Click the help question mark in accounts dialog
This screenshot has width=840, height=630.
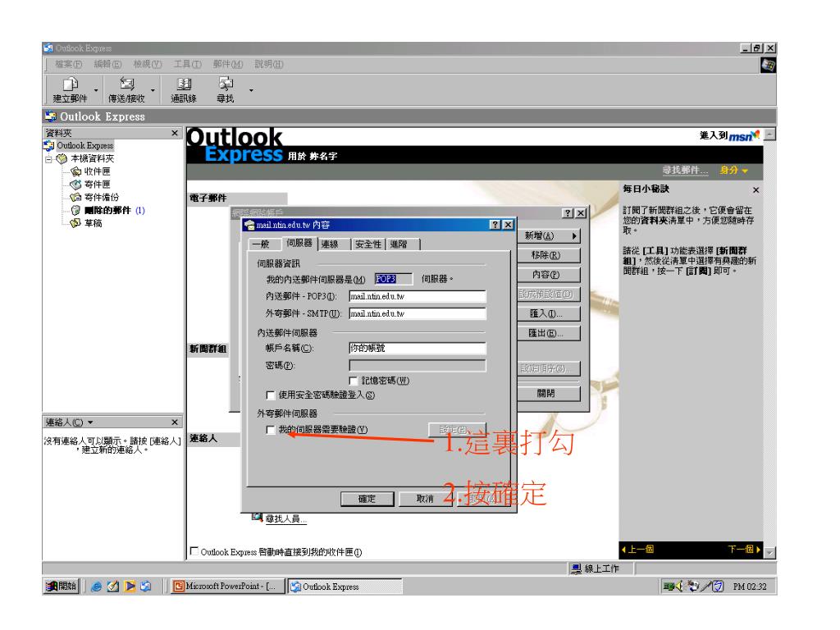[568, 213]
